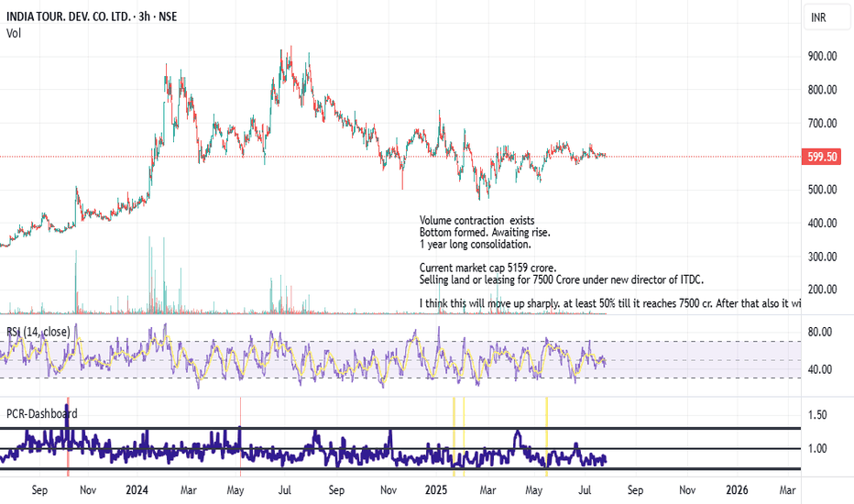The width and height of the screenshot is (854, 504).
Task: Click the PCR 1.00 scale label
Action: pyautogui.click(x=817, y=448)
